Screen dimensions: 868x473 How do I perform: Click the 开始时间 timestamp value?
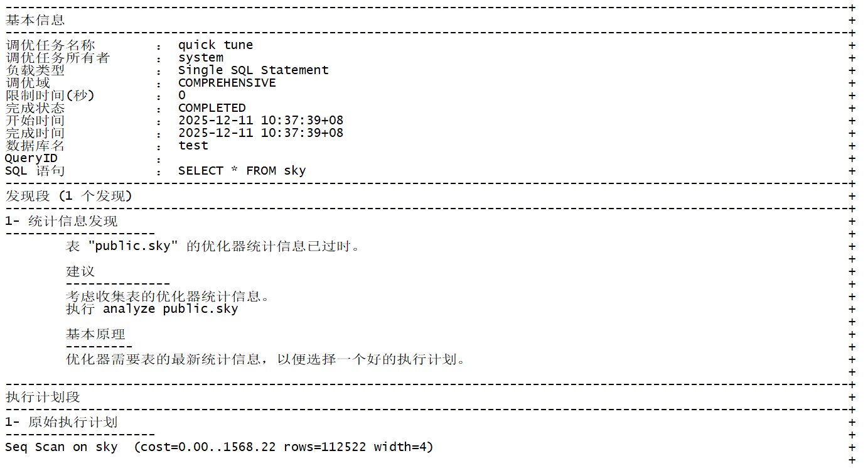[260, 121]
